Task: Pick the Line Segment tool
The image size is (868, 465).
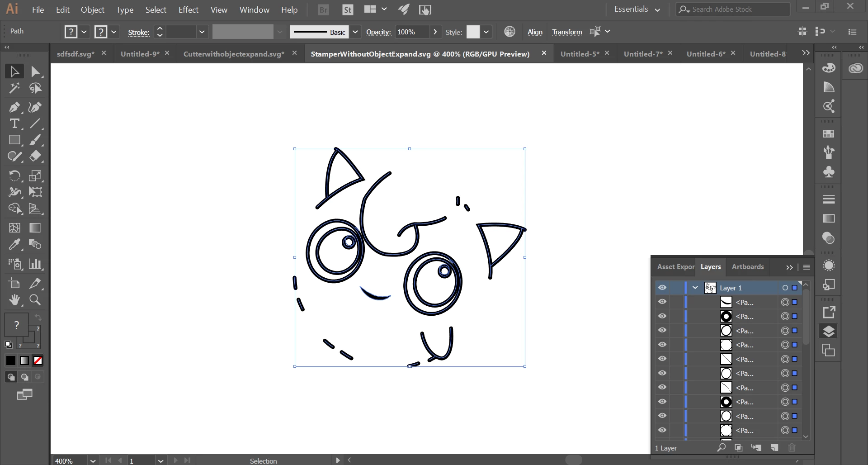Action: pos(35,123)
